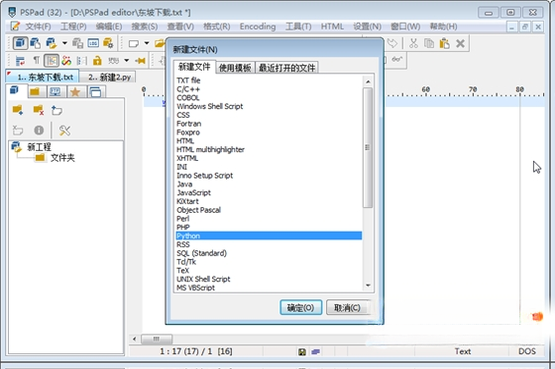Cancel dialog with 取消(C) button
Screen dimensions: 555x369
pos(348,307)
